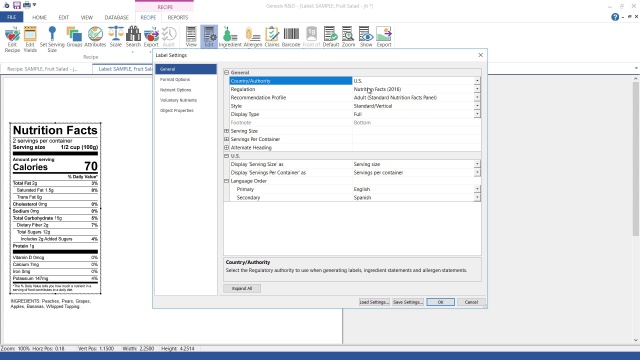Open the Edit Yields tool

point(30,39)
